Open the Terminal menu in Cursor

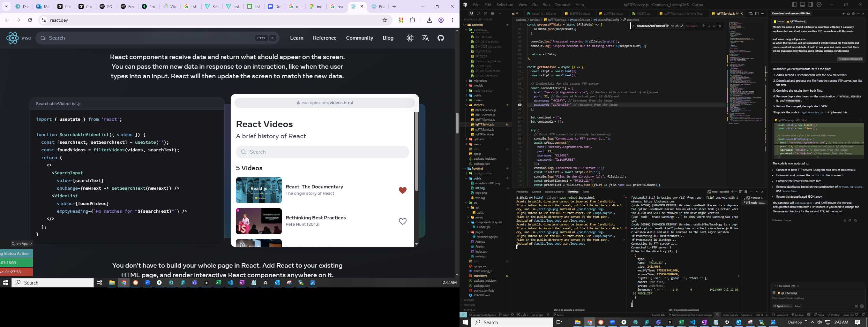562,5
